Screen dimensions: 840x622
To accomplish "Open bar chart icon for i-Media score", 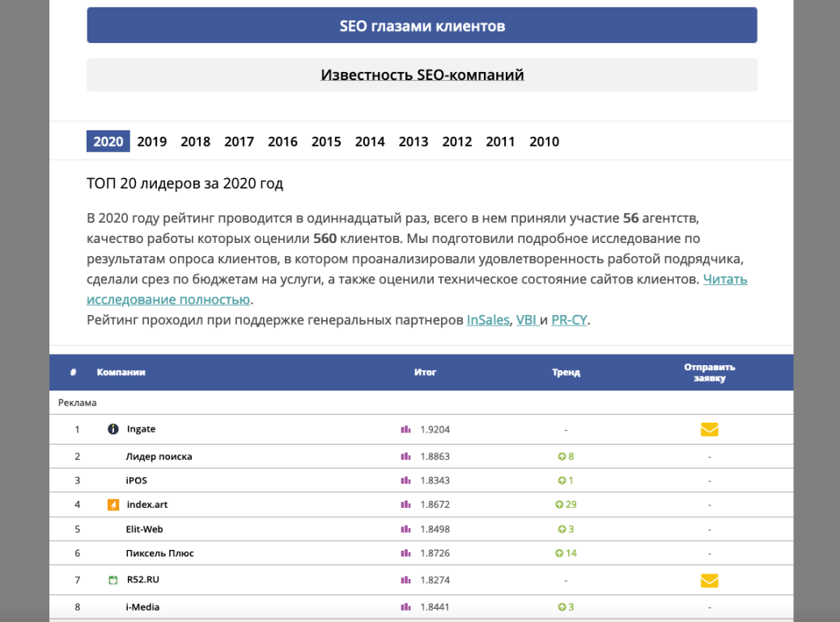I will 405,607.
